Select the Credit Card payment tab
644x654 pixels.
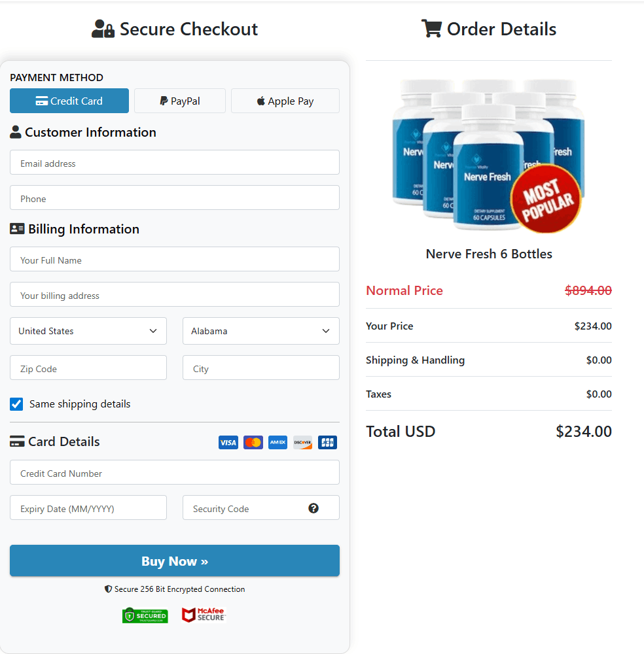click(69, 101)
